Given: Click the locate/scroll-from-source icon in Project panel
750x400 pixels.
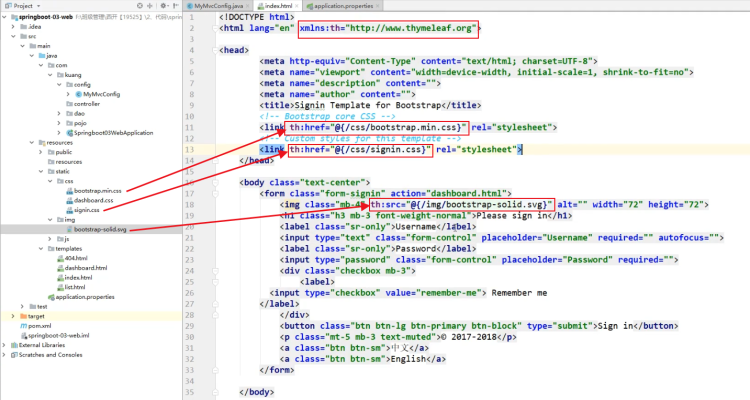Looking at the screenshot, I should 140,6.
